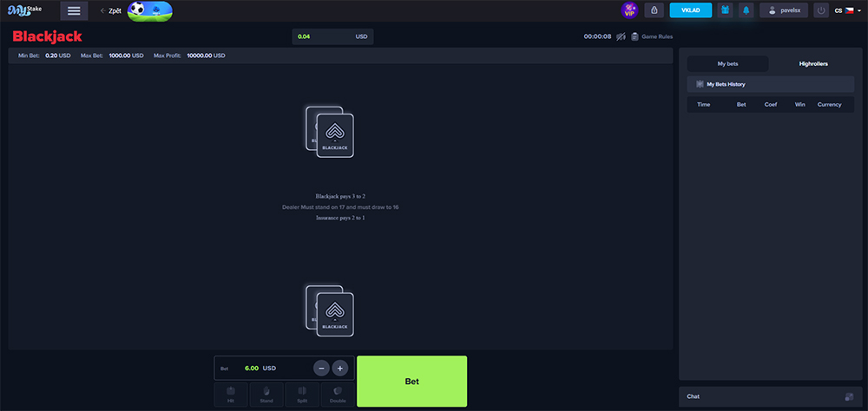Click the Win column header
Image resolution: width=868 pixels, height=411 pixels.
point(800,105)
